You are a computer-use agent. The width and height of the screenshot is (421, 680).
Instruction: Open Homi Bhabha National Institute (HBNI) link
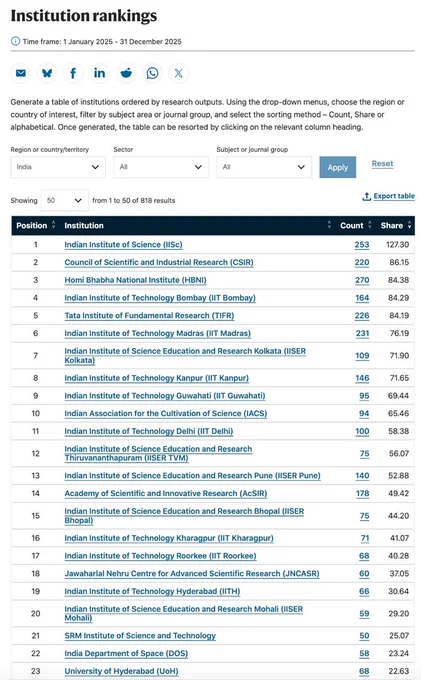point(135,280)
